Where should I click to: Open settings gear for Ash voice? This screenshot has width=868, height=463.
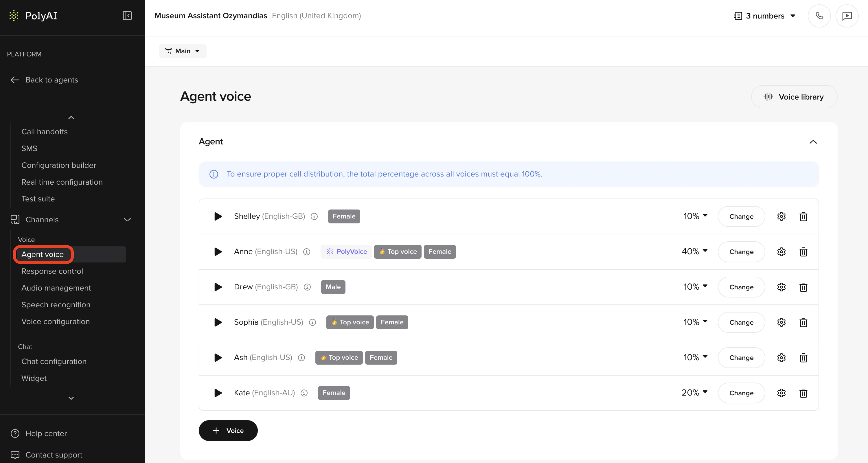[781, 358]
